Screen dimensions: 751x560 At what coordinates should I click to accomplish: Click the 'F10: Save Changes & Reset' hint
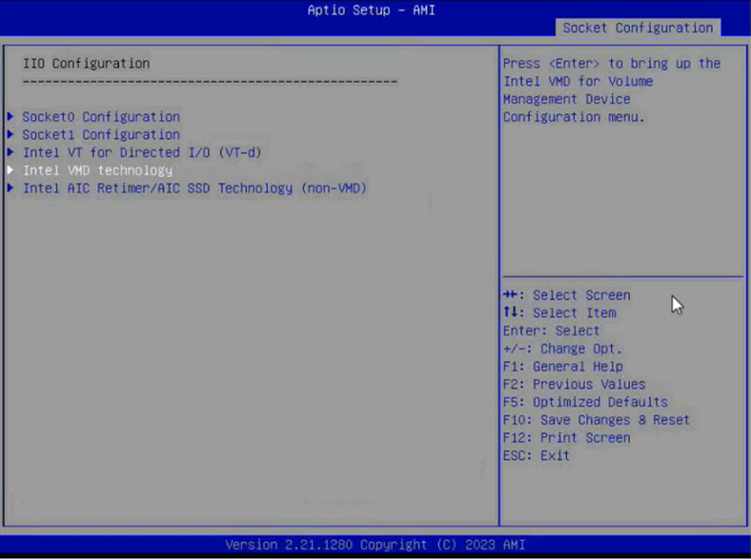tap(597, 420)
